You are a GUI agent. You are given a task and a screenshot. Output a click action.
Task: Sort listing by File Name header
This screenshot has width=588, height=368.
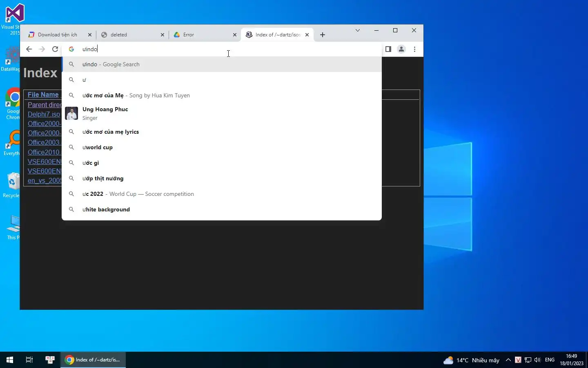point(43,94)
